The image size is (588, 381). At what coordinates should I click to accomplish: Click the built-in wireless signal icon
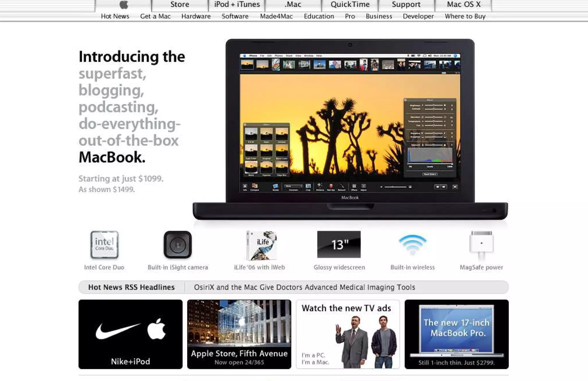[x=413, y=245]
